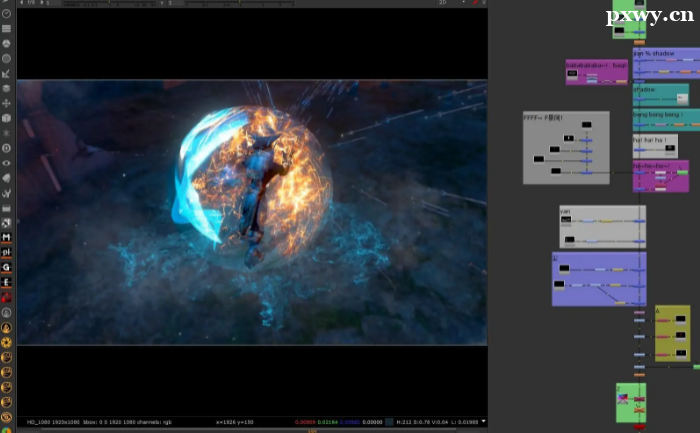Image resolution: width=700 pixels, height=433 pixels.
Task: Open the orange eye icon in the toolbar
Action: (x=6, y=417)
